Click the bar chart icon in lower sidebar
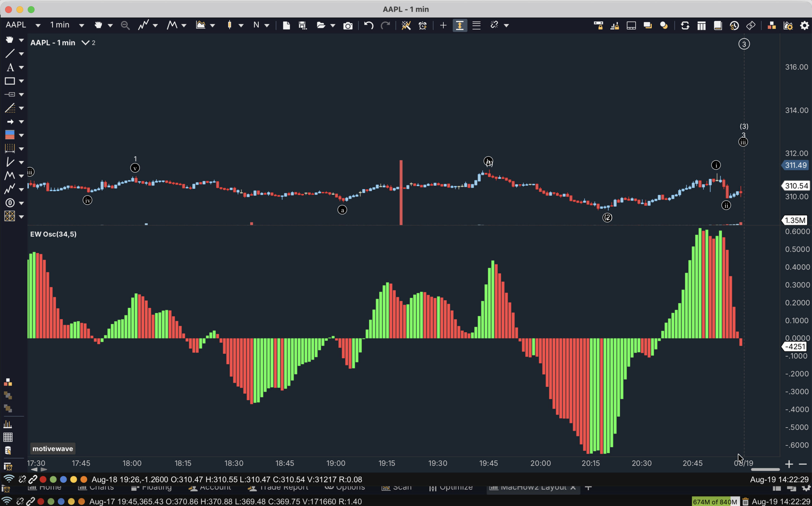 [8, 425]
